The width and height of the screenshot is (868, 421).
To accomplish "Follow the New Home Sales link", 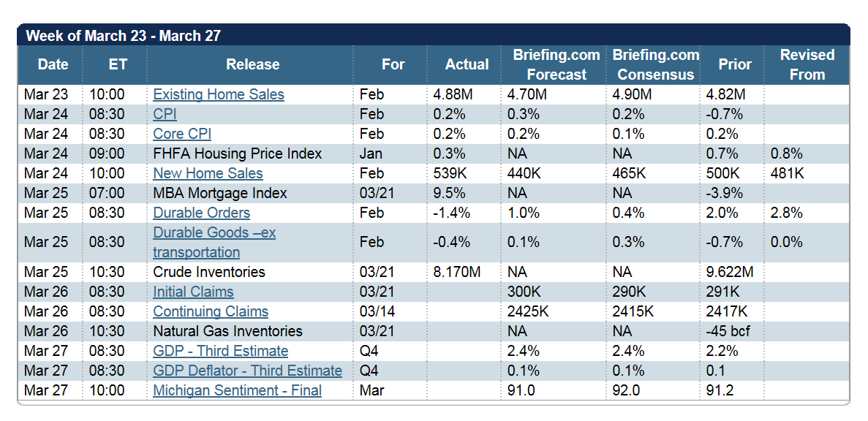I will pos(208,173).
